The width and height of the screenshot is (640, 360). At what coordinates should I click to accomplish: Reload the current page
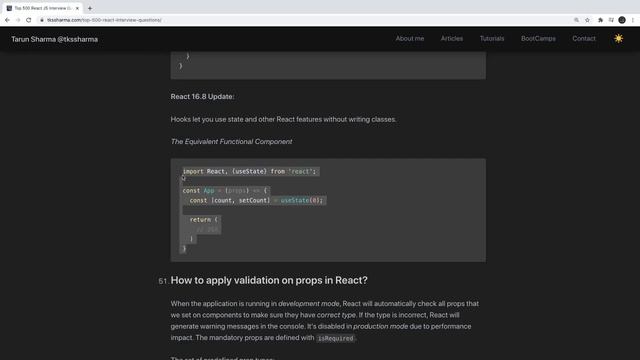coord(29,20)
